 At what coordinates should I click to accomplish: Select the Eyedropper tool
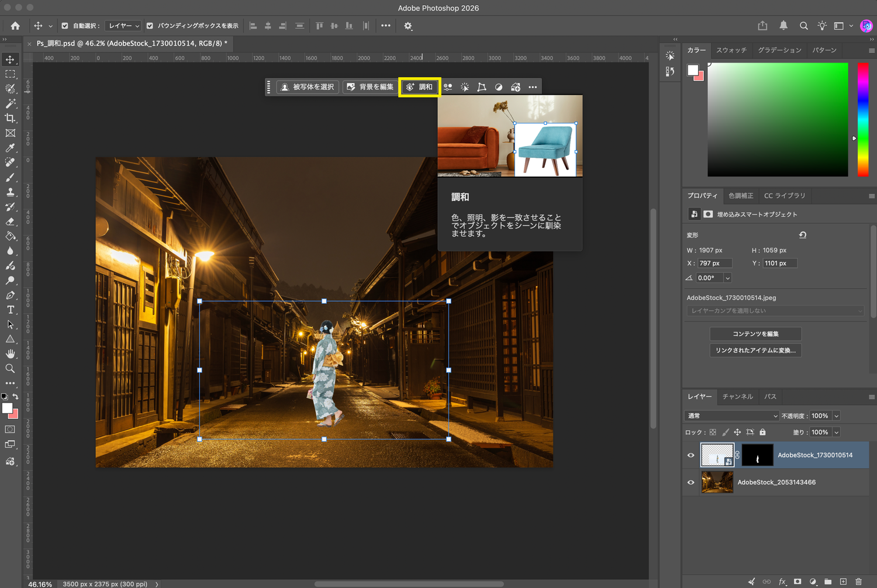pos(11,148)
